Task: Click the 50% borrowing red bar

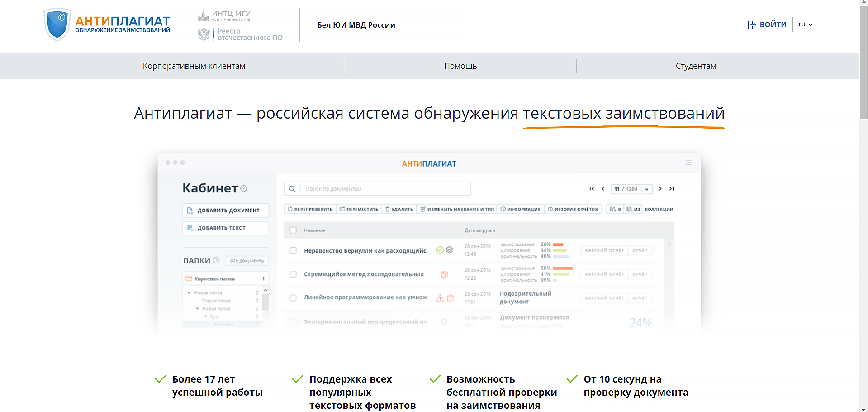Action: (x=563, y=268)
